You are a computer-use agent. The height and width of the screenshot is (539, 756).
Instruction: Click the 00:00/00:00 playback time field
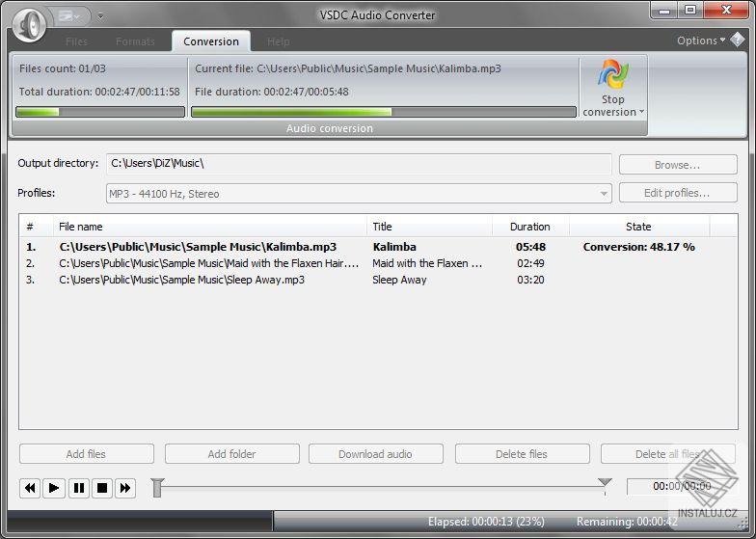pos(681,486)
